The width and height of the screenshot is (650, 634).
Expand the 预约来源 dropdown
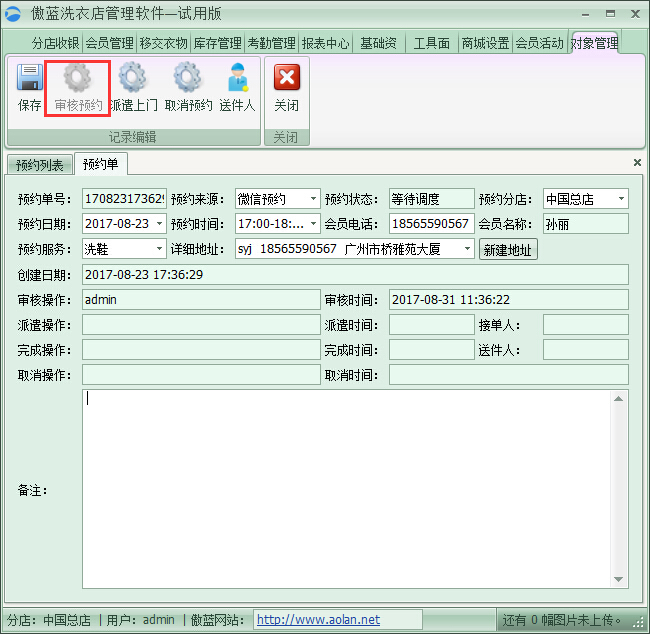[313, 199]
